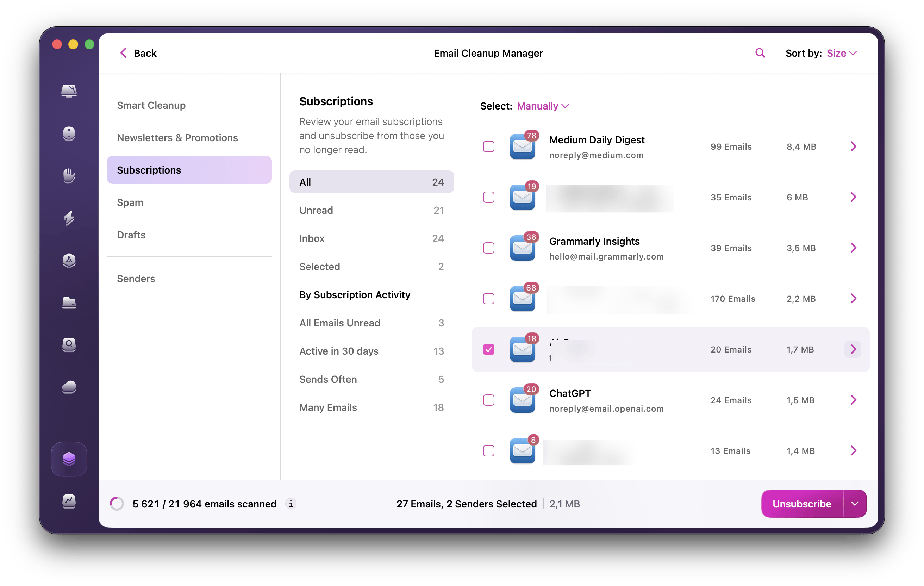
Task: Click the info icon beside emails scanned
Action: pyautogui.click(x=291, y=504)
